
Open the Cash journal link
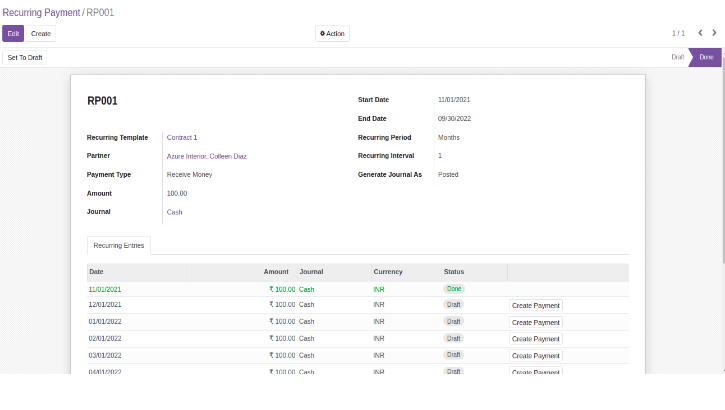tap(174, 212)
